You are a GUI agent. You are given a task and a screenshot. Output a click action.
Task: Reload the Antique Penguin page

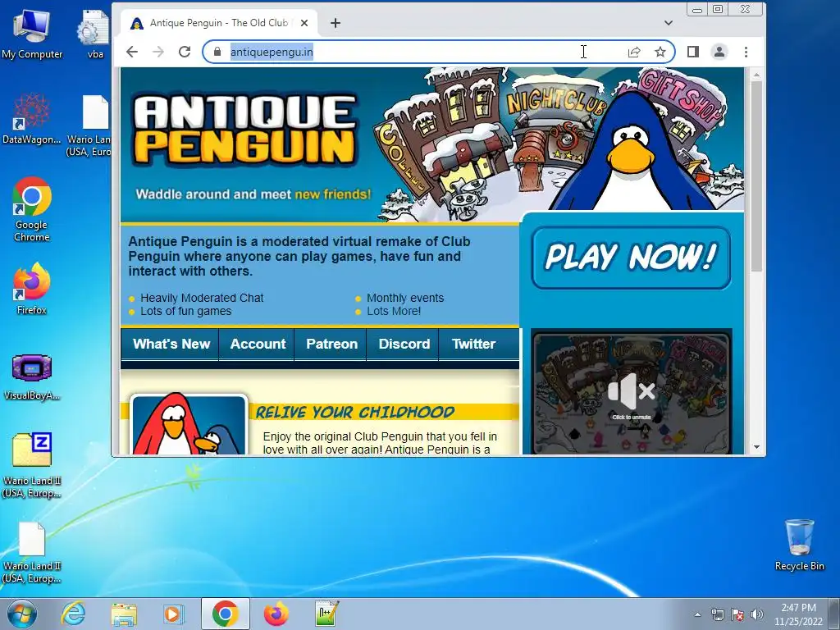pos(185,52)
